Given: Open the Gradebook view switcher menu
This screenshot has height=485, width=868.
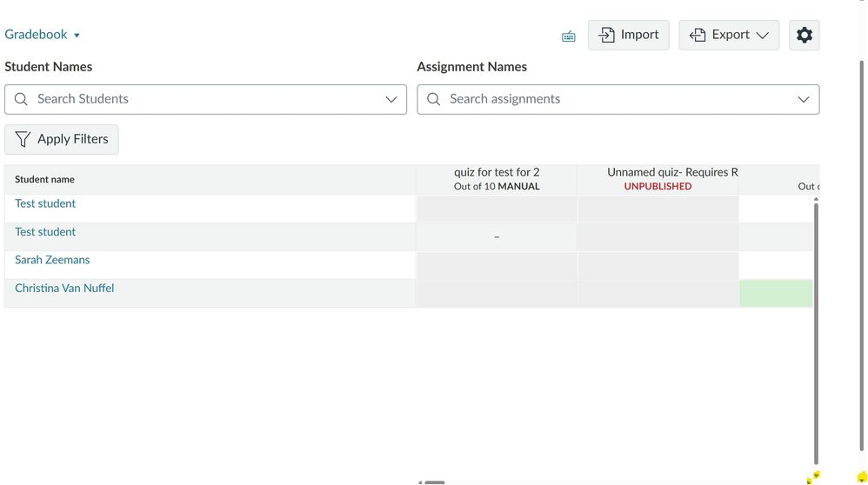Looking at the screenshot, I should (x=43, y=35).
